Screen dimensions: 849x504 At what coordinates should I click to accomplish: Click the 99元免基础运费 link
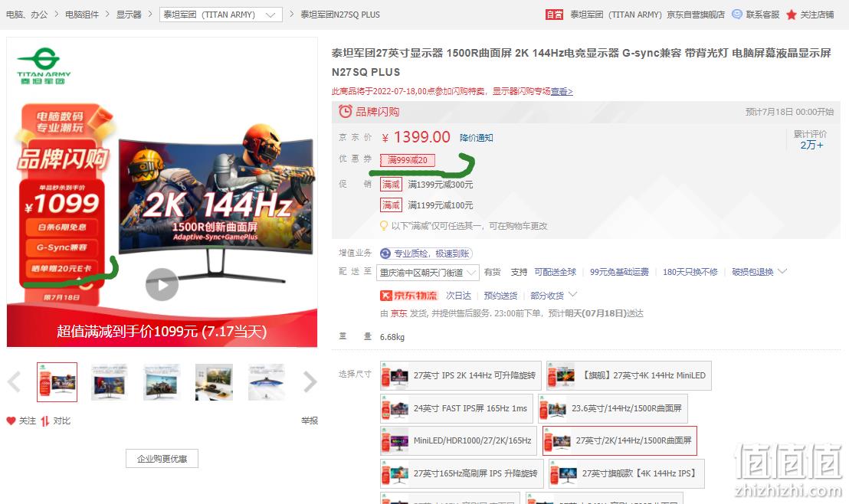[x=619, y=272]
